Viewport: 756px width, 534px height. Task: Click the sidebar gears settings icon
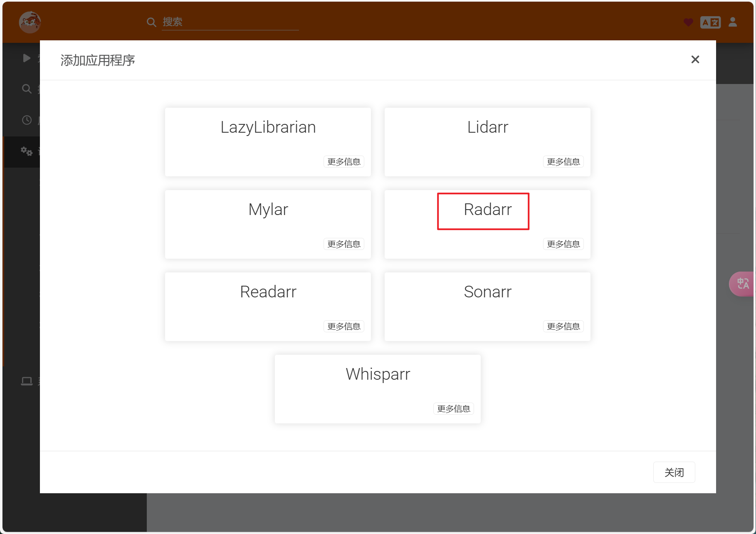click(27, 151)
